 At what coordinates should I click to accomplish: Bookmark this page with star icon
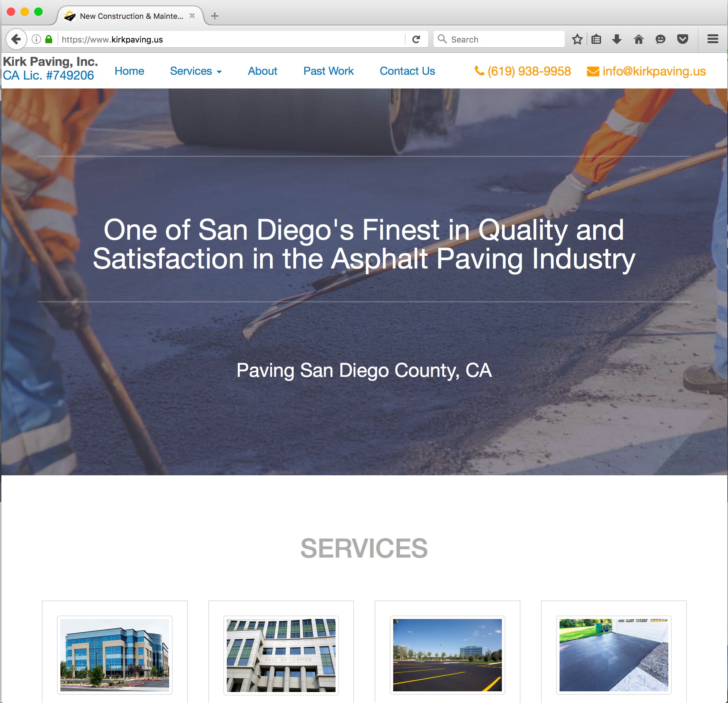point(577,39)
